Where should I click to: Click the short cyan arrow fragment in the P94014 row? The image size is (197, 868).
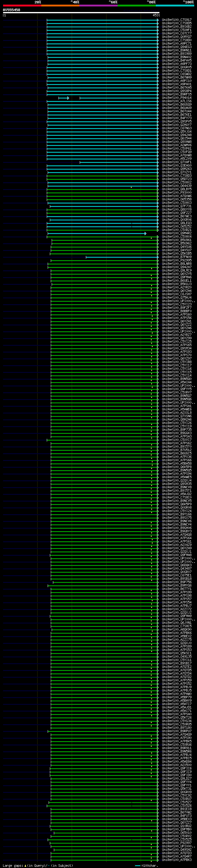[x=64, y=98]
